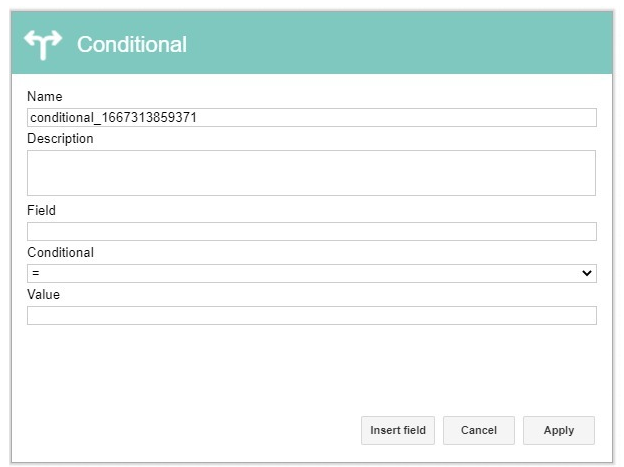Click the Field label
The image size is (624, 467).
[x=41, y=210]
